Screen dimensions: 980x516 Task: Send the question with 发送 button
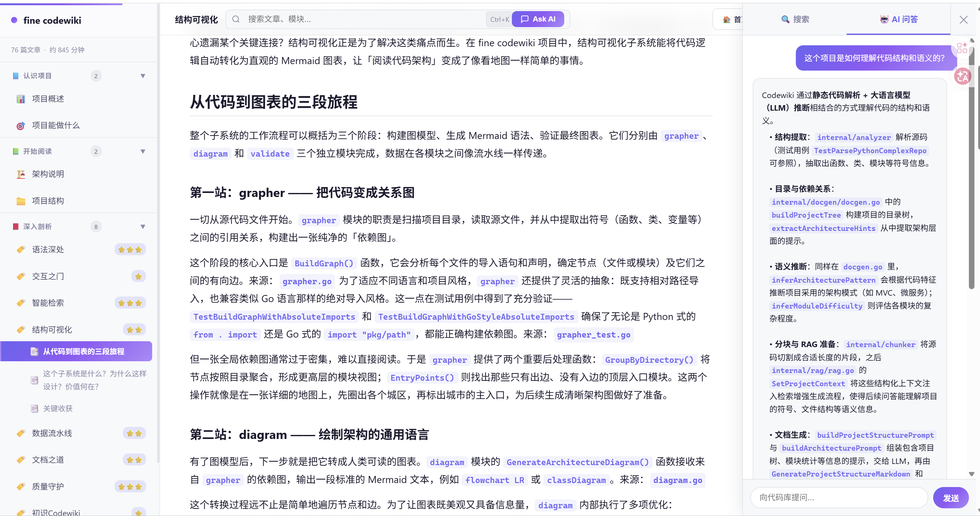click(950, 498)
